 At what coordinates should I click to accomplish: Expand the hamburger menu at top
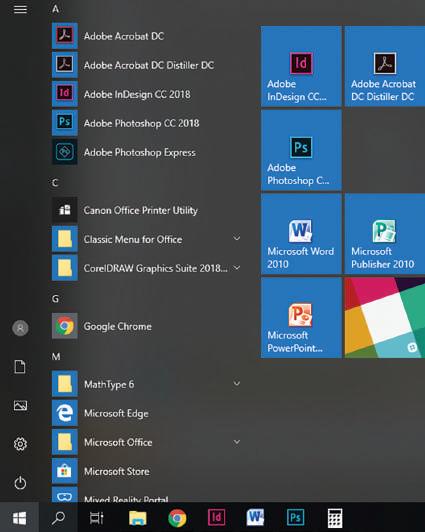pyautogui.click(x=20, y=9)
